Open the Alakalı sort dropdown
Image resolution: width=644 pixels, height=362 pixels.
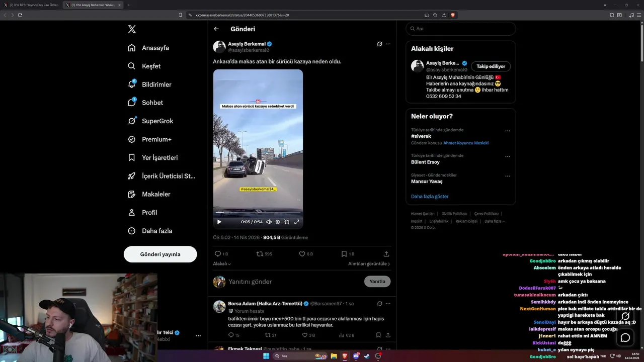pos(222,264)
